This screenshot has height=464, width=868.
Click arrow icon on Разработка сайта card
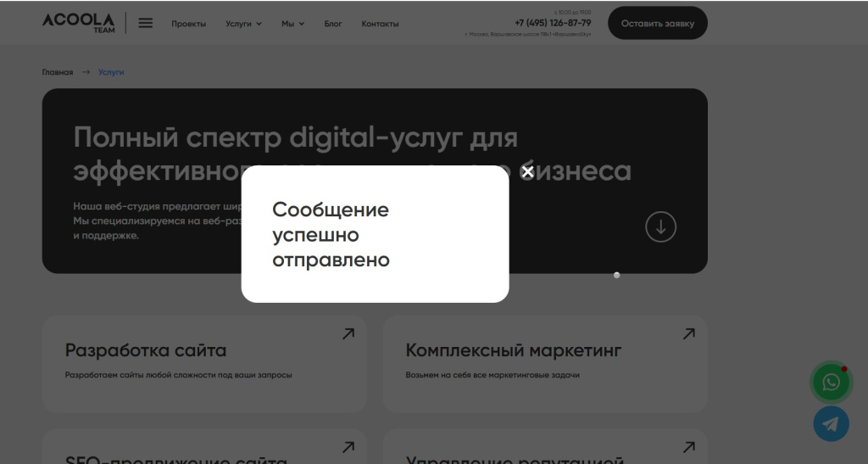click(x=348, y=334)
